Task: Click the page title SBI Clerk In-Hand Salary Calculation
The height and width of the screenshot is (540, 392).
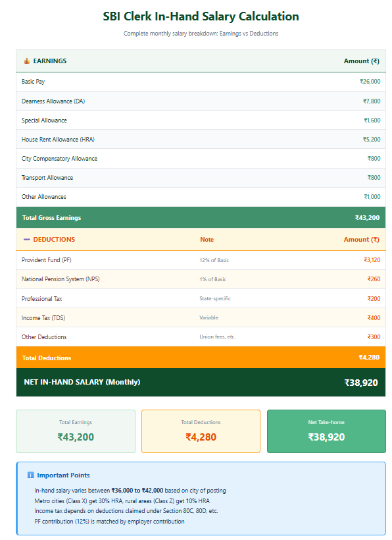Action: click(x=201, y=16)
